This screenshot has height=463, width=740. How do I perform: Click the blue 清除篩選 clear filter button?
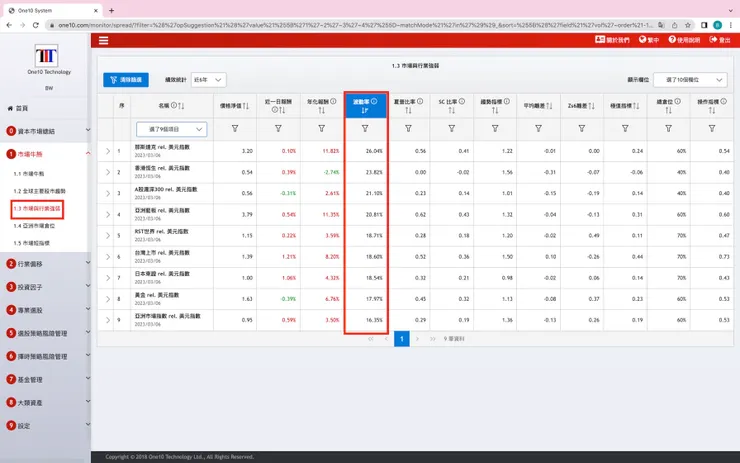click(x=126, y=80)
